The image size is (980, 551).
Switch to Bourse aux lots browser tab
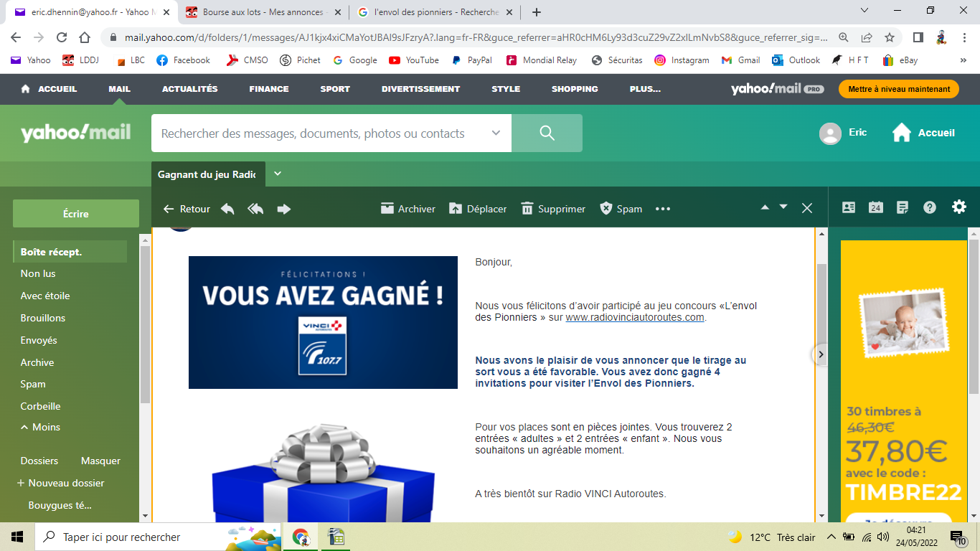[x=262, y=12]
